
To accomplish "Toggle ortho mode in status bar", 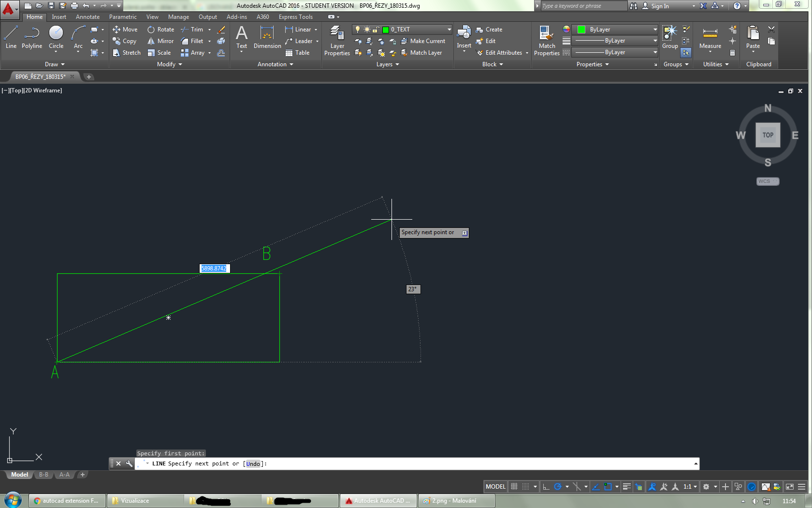I will (546, 487).
